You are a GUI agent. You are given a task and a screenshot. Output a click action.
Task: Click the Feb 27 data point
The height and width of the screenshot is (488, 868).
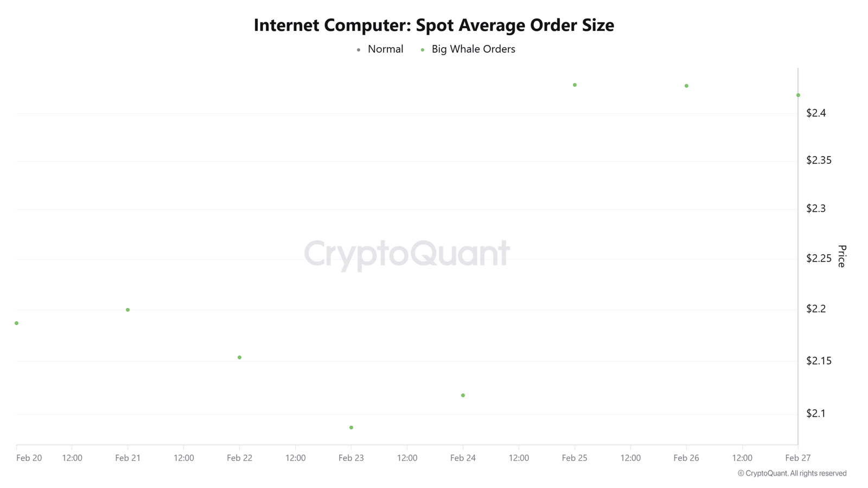pos(798,95)
